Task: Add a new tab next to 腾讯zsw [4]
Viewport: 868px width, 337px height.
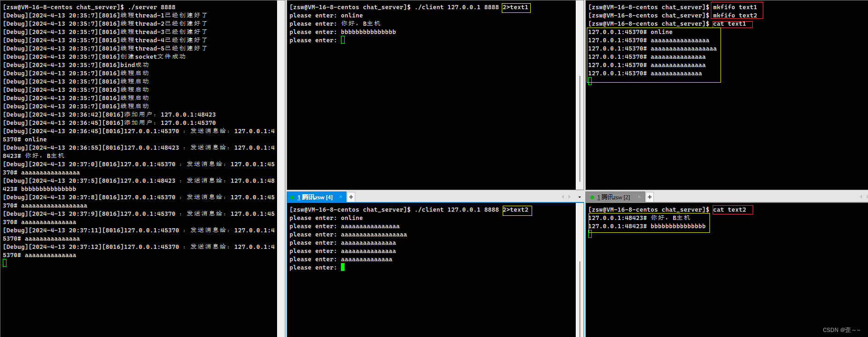Action: [351, 197]
